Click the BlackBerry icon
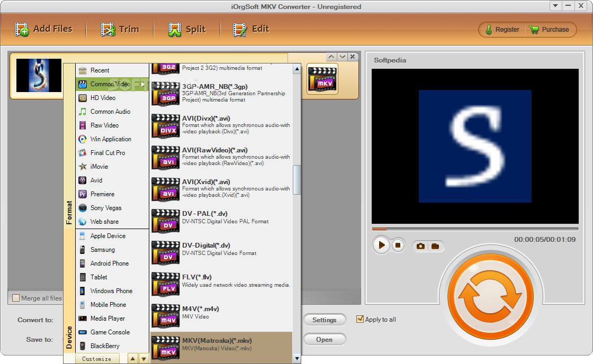This screenshot has width=593, height=364. pyautogui.click(x=82, y=346)
